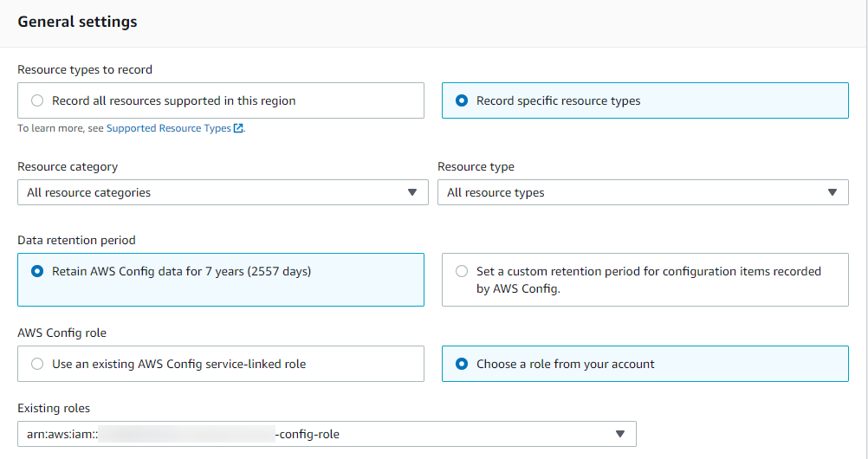The width and height of the screenshot is (868, 459).
Task: Click the 'General settings' section heading
Action: (77, 23)
